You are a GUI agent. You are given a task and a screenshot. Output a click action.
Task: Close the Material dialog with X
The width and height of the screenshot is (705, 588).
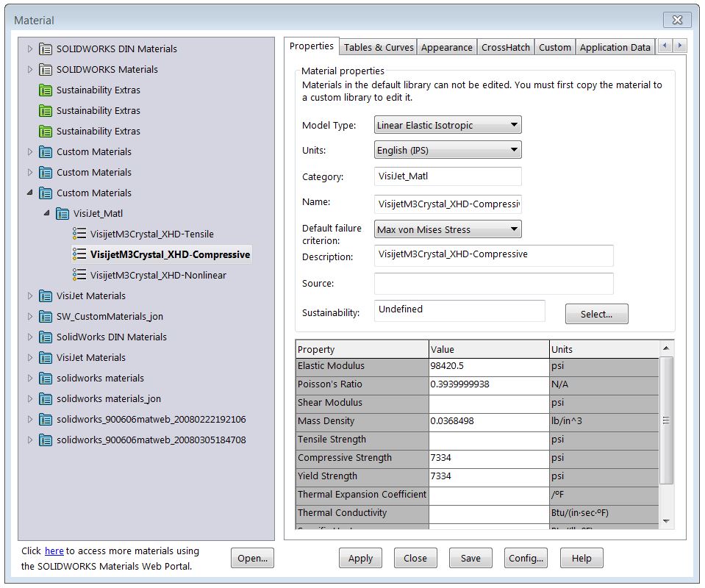(677, 20)
